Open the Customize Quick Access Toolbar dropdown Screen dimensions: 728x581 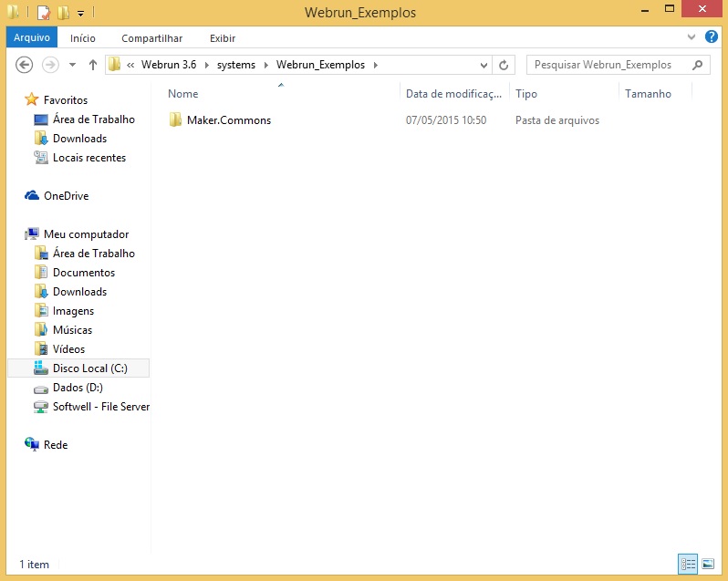[80, 14]
